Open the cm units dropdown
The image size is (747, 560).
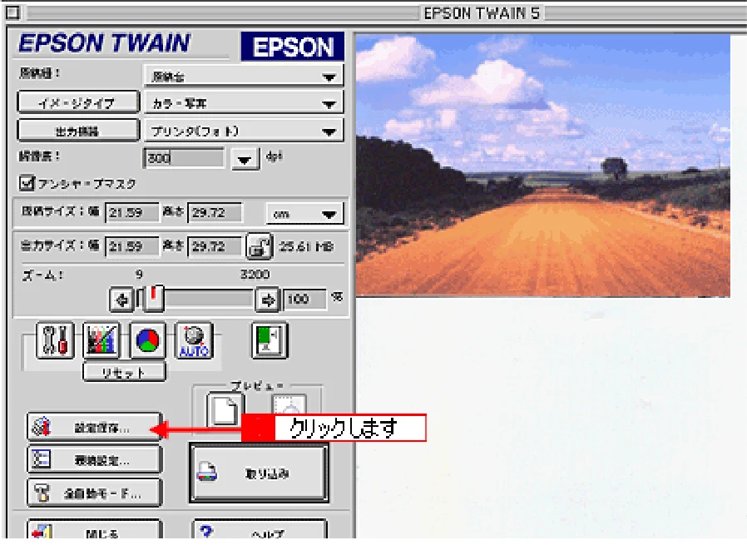(304, 214)
